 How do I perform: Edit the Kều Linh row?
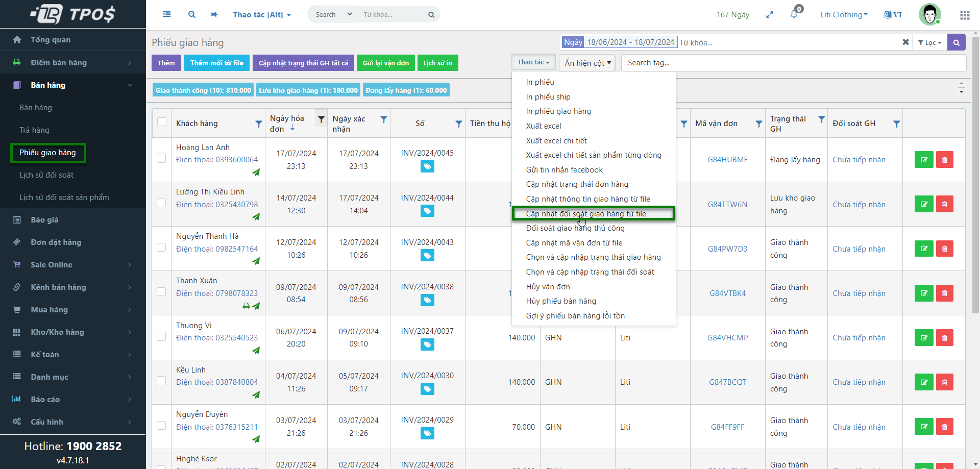tap(924, 382)
